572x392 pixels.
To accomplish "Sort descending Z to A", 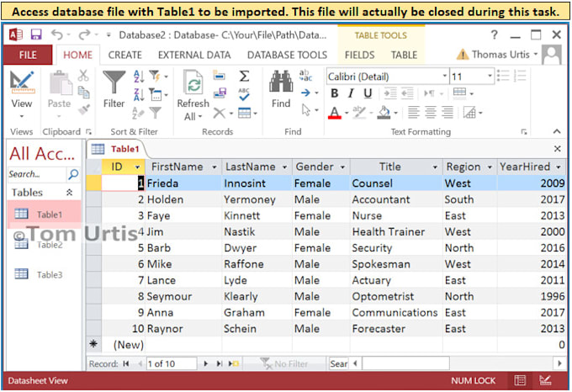I will [x=139, y=95].
